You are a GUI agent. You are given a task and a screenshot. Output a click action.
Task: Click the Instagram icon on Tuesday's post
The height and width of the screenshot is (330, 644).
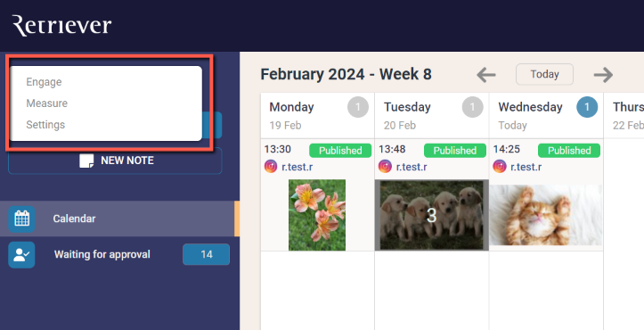385,167
